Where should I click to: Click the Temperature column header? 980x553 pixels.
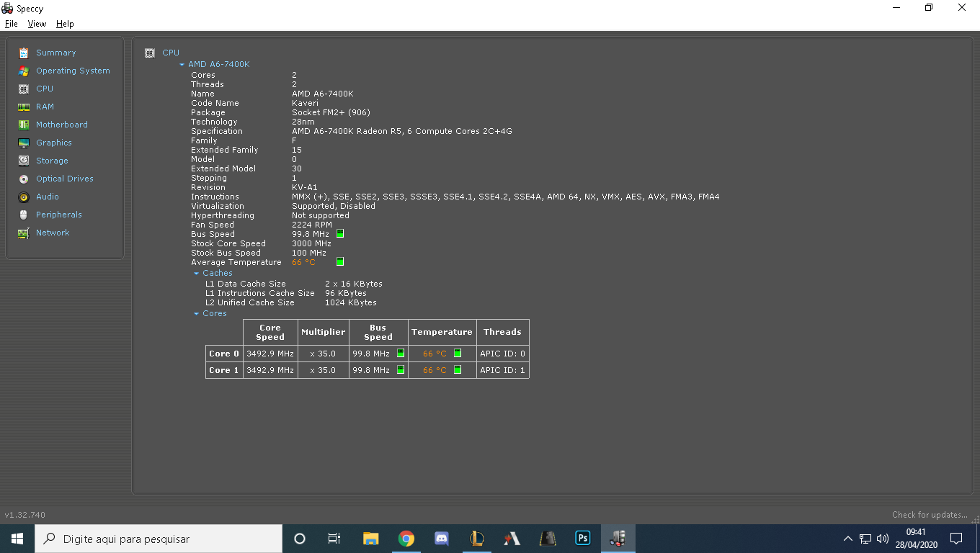coord(442,332)
